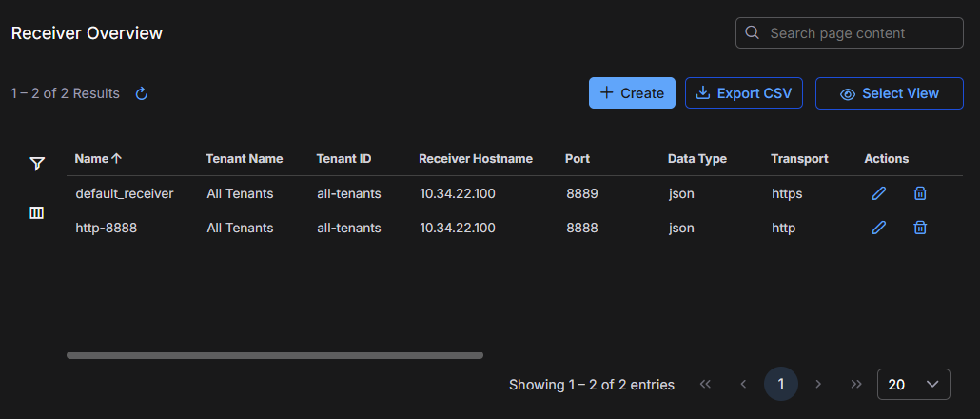Delete the default_receiver entry
The image size is (980, 419).
tap(920, 193)
